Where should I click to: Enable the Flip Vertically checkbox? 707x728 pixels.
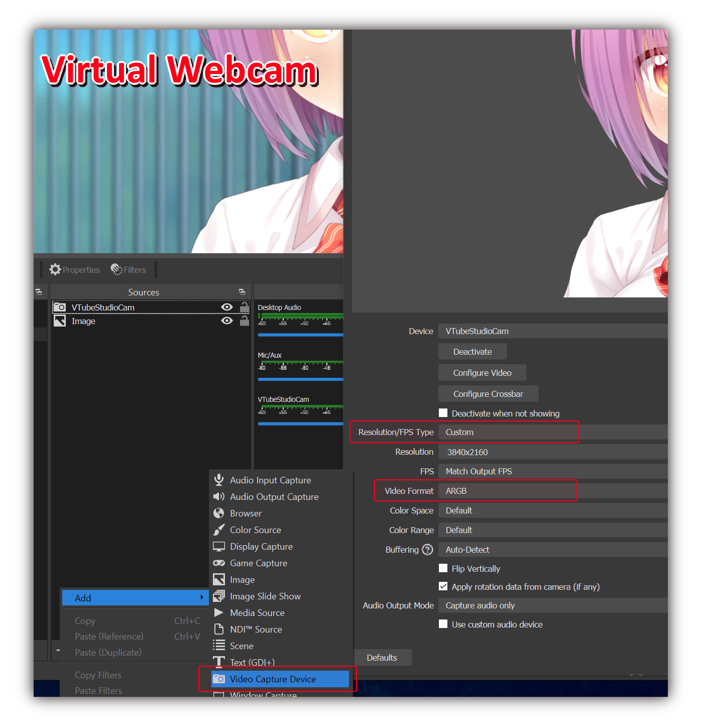point(443,568)
